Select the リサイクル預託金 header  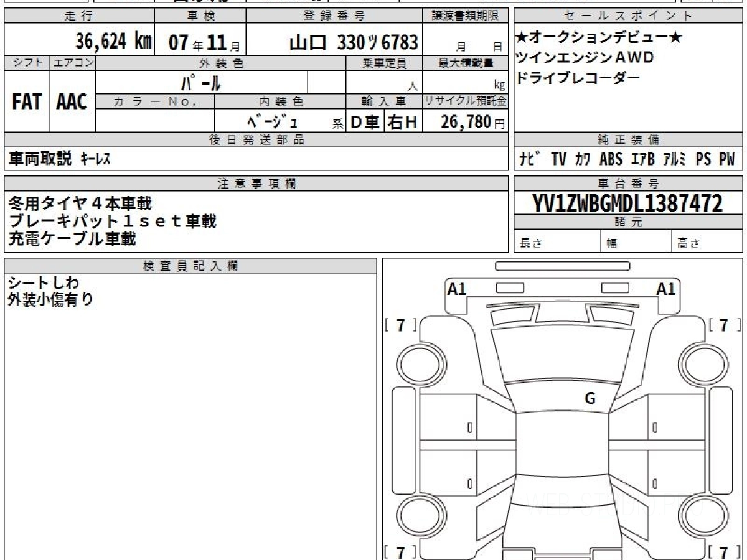(466, 101)
